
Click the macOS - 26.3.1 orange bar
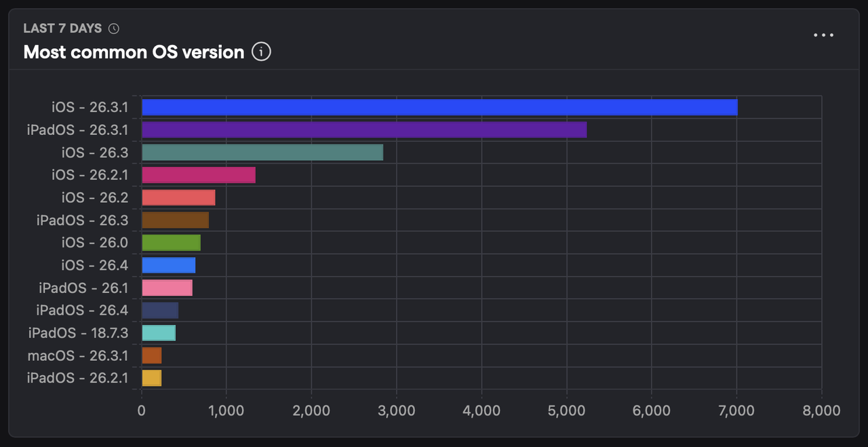(x=151, y=355)
